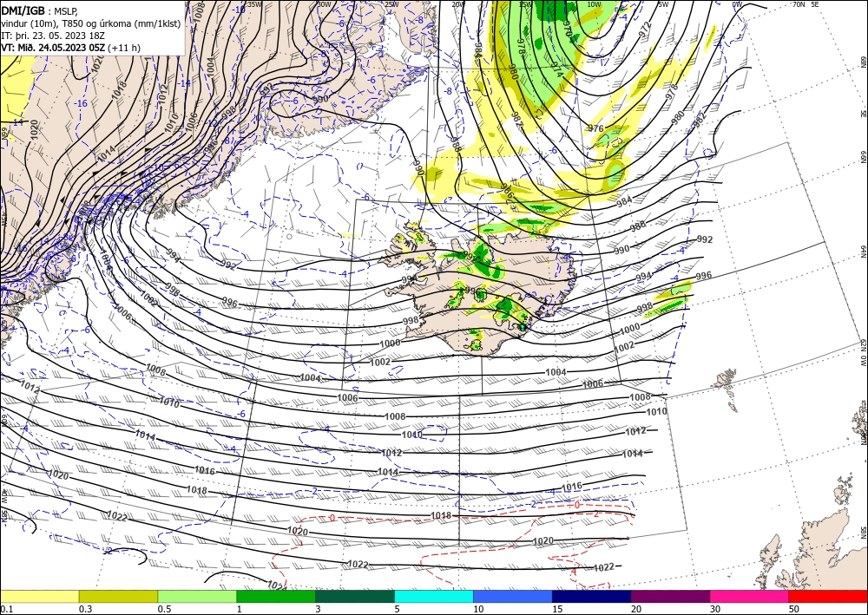Click the '10W' longitude label

point(594,4)
